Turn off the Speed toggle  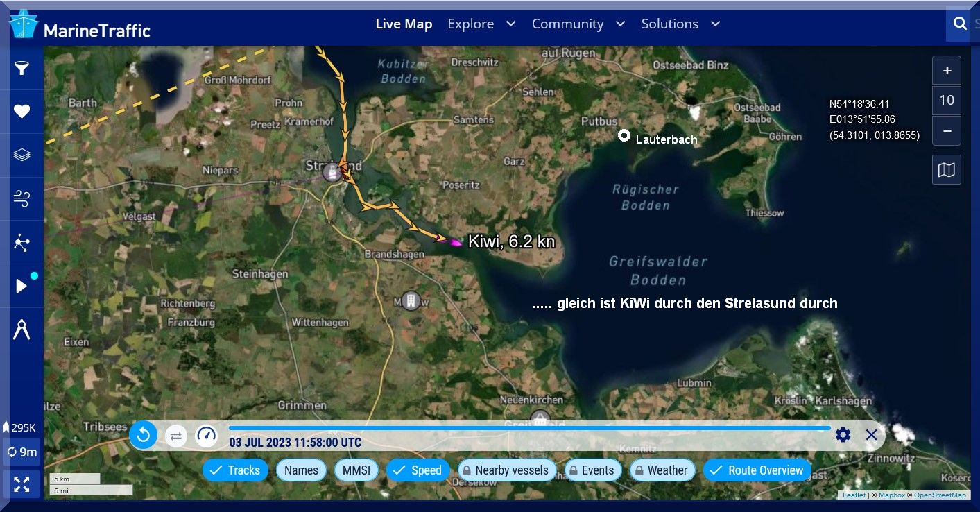click(418, 470)
